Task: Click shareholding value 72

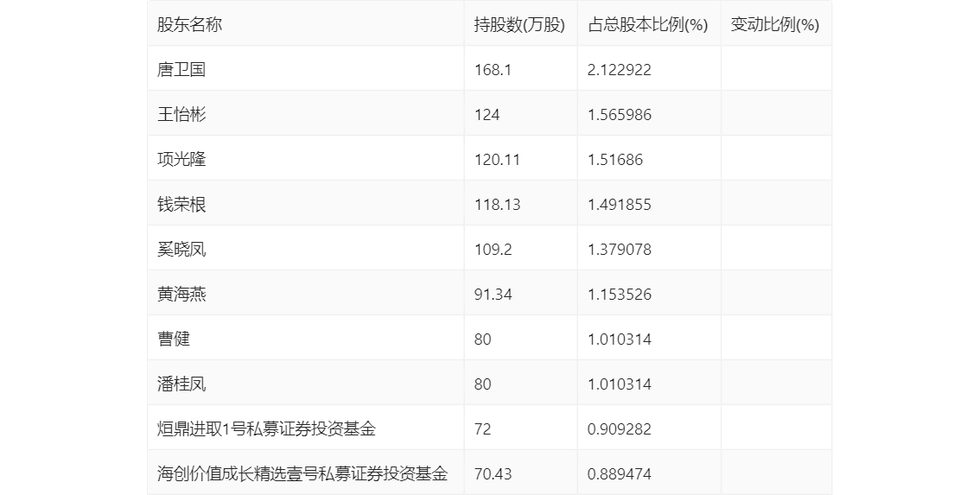Action: tap(482, 429)
